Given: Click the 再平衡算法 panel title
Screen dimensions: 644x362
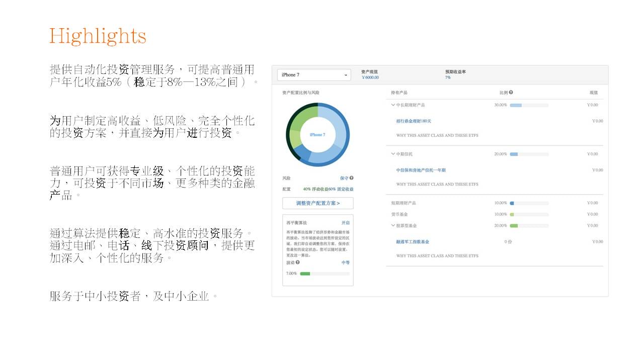Looking at the screenshot, I should click(x=296, y=223).
